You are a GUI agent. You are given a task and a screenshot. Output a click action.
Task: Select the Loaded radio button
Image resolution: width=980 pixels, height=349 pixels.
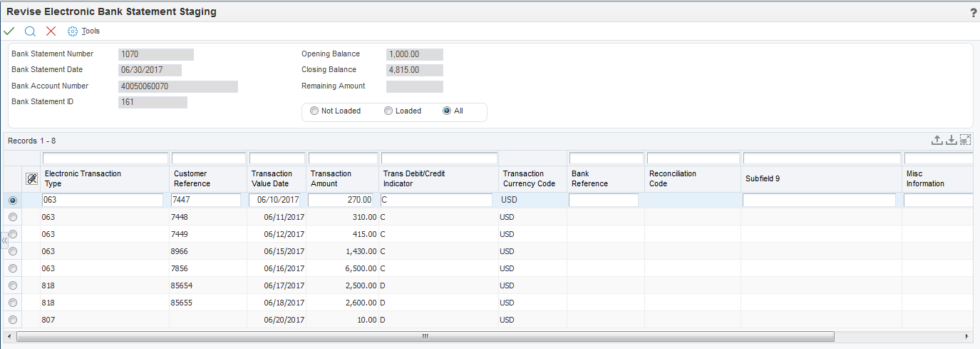tap(388, 111)
